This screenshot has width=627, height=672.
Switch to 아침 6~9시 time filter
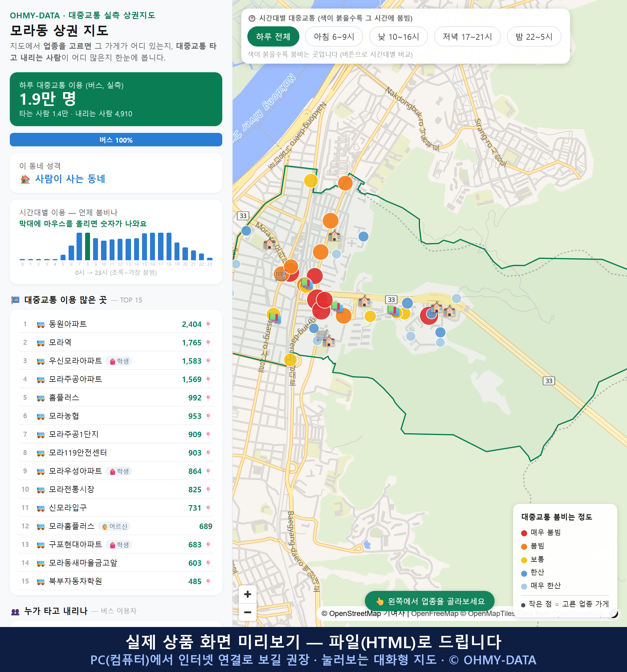click(334, 36)
